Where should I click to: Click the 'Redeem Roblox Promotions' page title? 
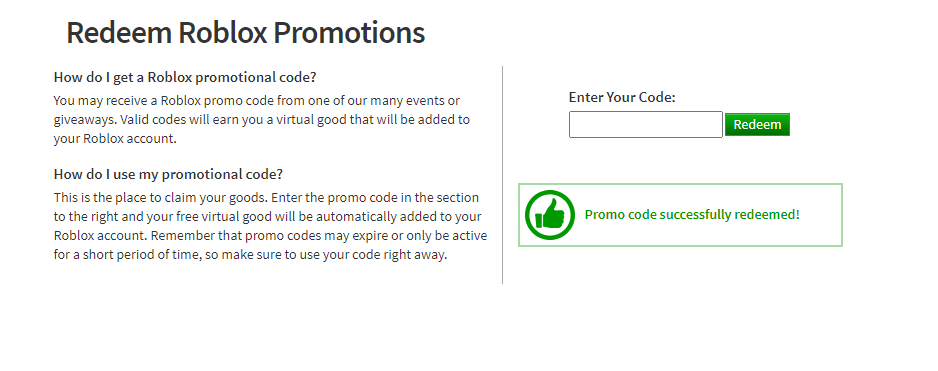[245, 32]
